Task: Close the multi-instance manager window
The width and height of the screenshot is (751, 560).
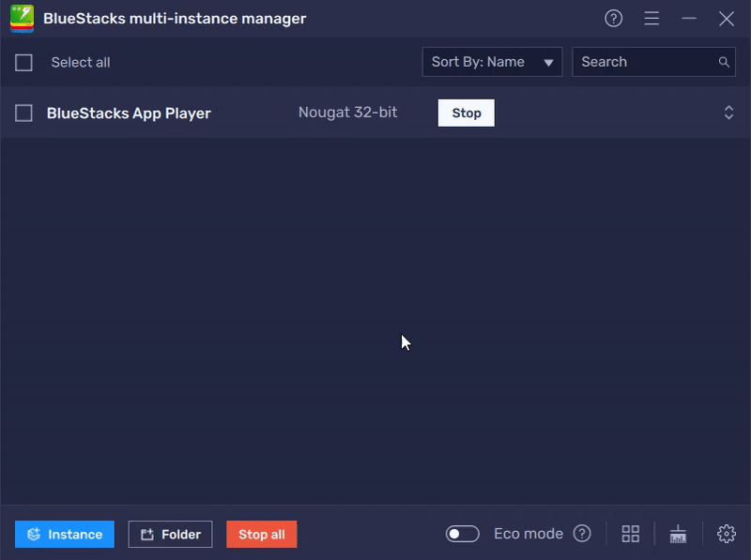Action: pyautogui.click(x=726, y=19)
